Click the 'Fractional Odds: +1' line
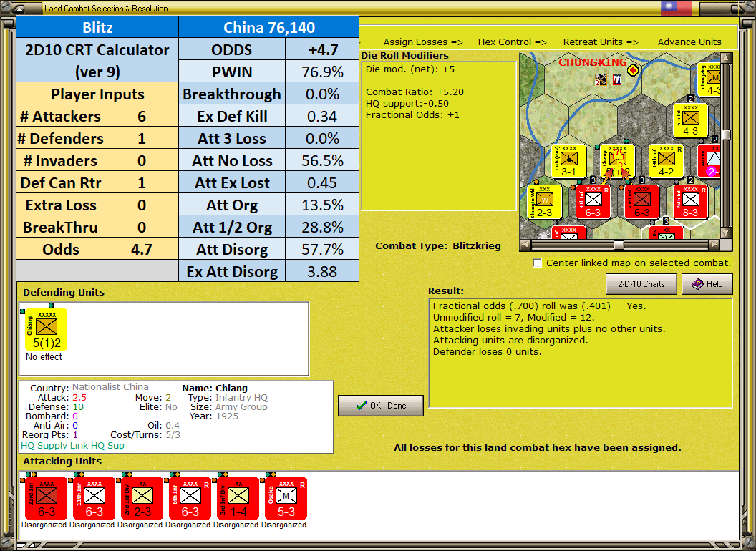 tap(412, 114)
